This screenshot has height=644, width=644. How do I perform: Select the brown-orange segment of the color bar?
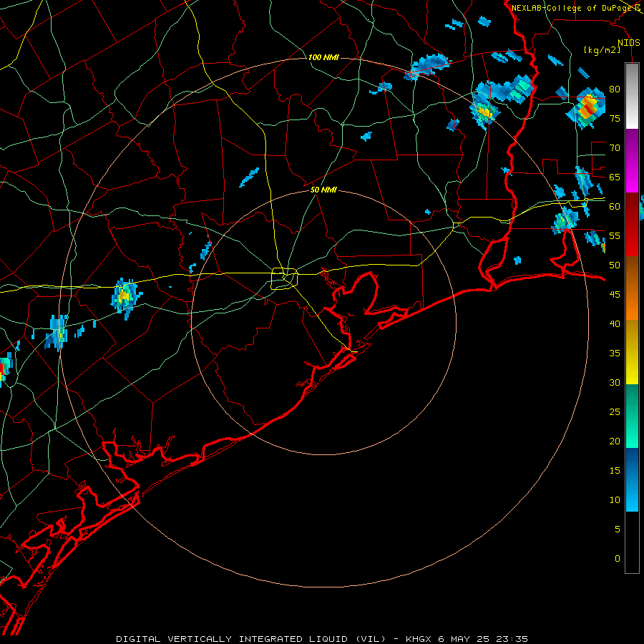(632, 288)
